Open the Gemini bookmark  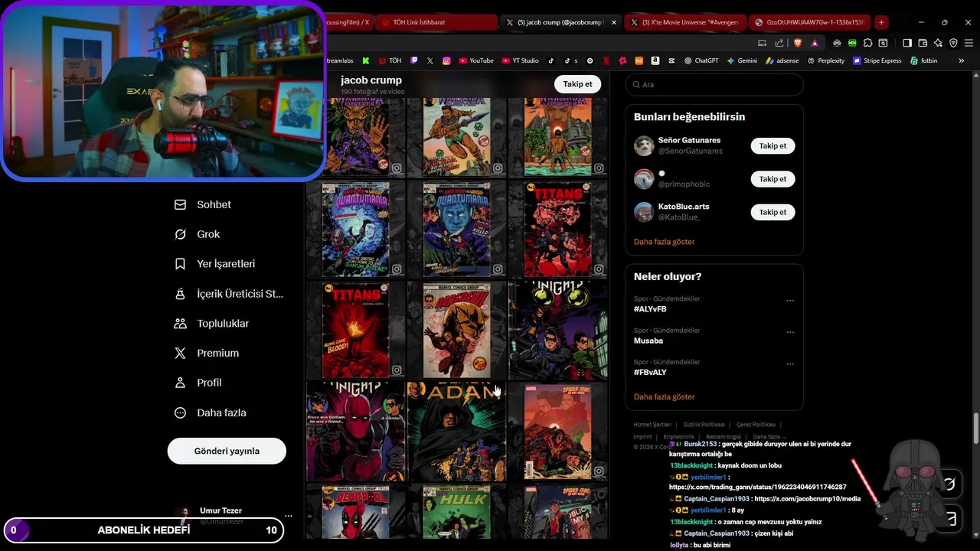click(x=742, y=60)
